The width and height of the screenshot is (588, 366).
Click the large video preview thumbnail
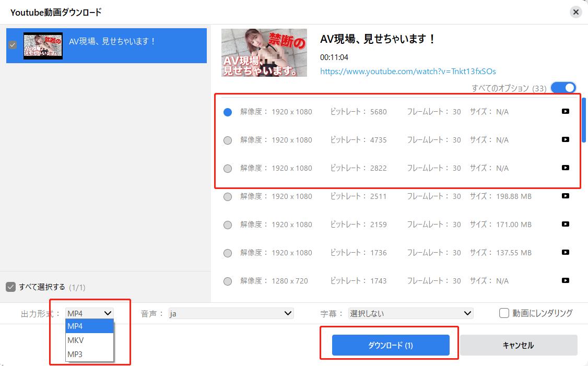pyautogui.click(x=264, y=53)
